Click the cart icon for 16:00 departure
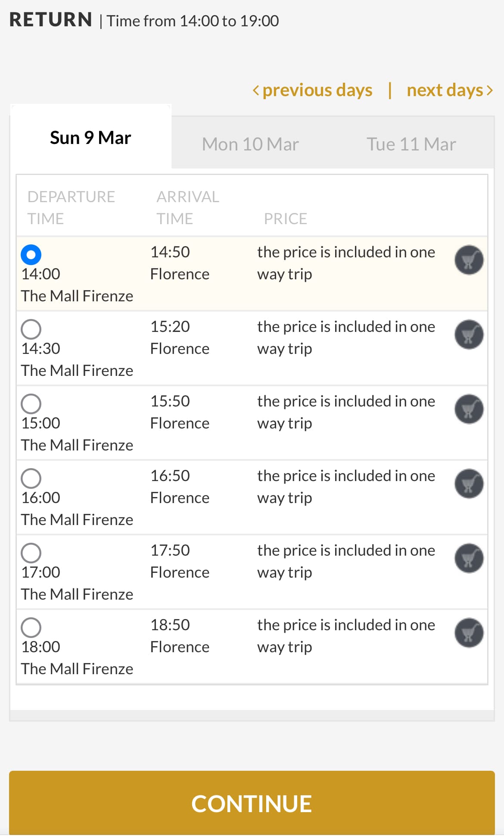504x838 pixels. click(x=469, y=484)
